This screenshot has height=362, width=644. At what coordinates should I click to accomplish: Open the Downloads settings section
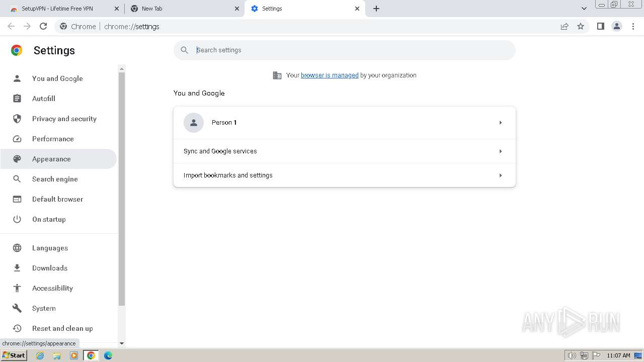tap(58, 268)
